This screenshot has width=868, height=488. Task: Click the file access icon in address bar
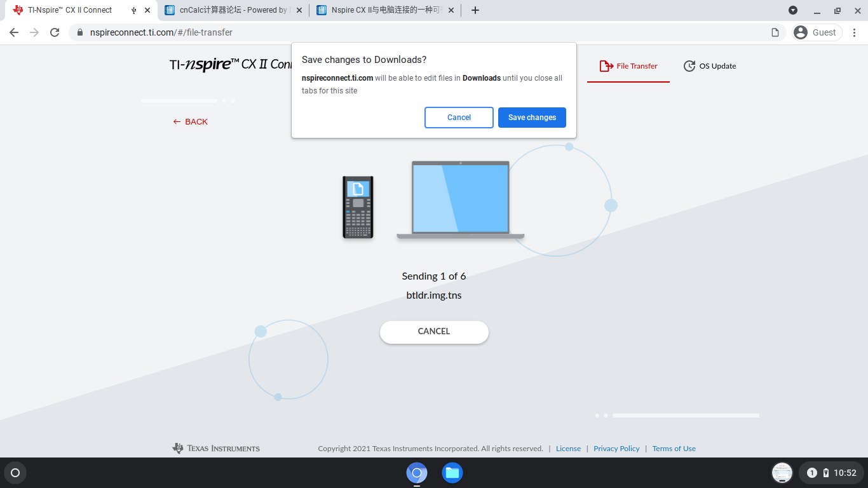(x=775, y=32)
